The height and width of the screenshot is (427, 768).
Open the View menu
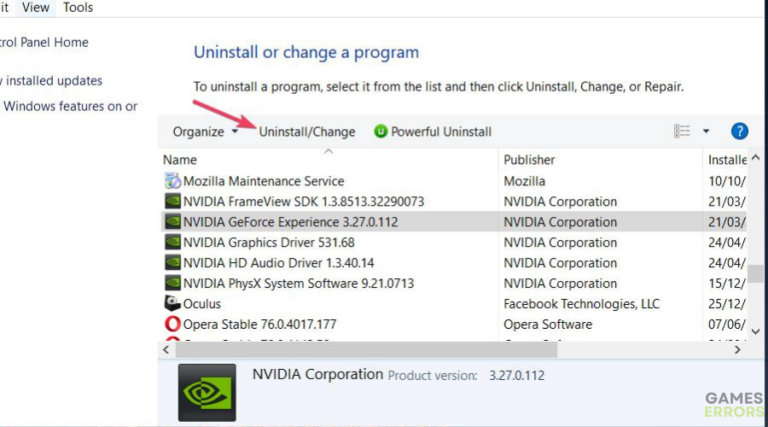[x=36, y=7]
